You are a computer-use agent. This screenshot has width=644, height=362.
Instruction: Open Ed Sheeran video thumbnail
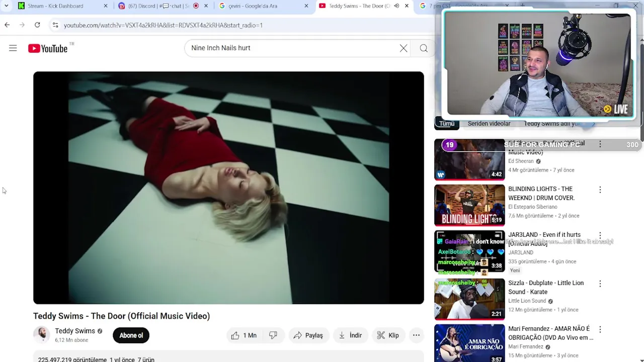469,159
